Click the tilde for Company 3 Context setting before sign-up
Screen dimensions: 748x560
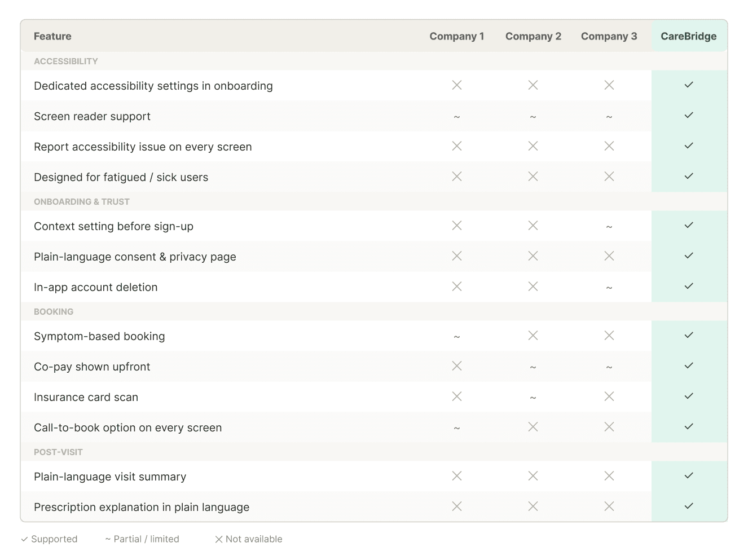[609, 226]
